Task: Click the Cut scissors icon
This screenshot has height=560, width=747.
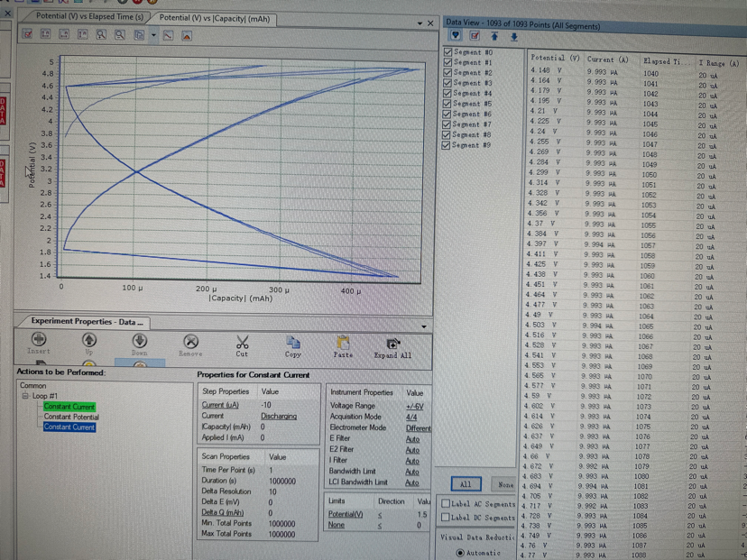Action: [x=242, y=342]
